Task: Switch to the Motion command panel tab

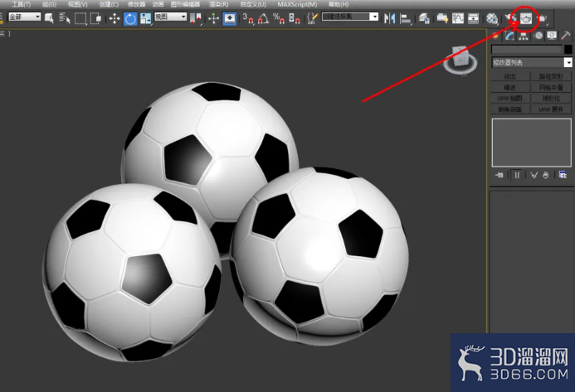Action: (538, 36)
